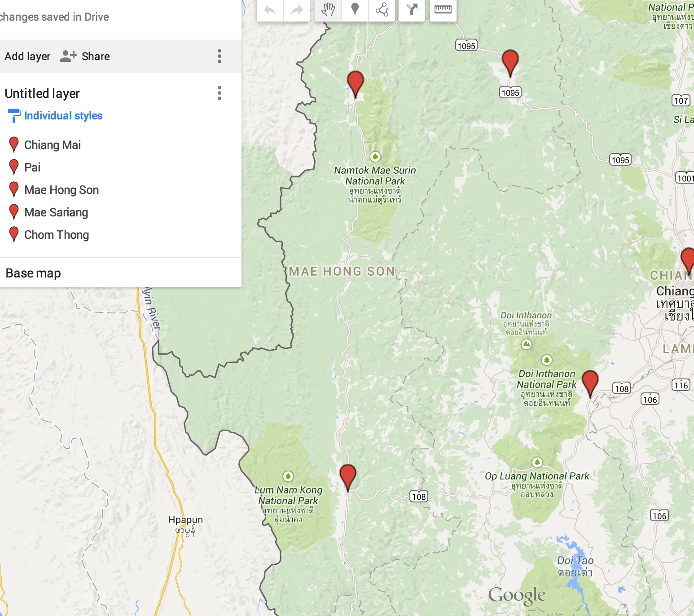
Task: Click Add layer
Action: (x=27, y=56)
